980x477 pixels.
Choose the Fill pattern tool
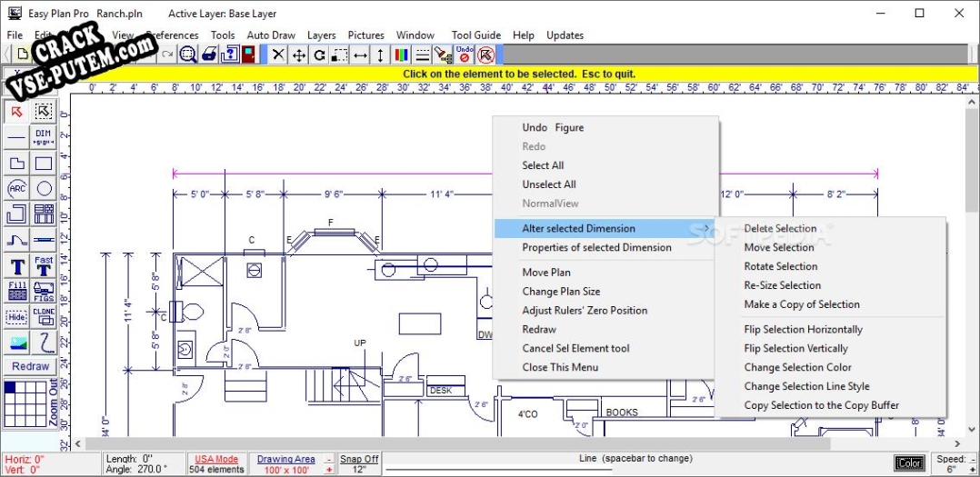[17, 291]
